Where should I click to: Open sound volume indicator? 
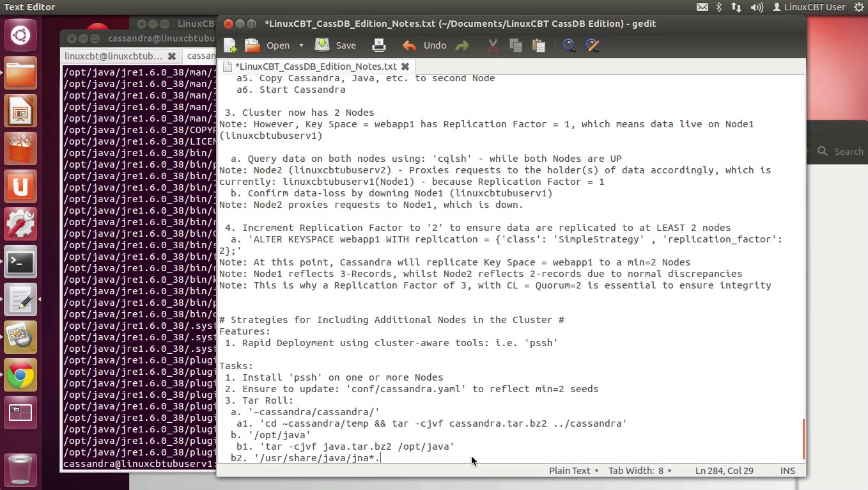757,7
